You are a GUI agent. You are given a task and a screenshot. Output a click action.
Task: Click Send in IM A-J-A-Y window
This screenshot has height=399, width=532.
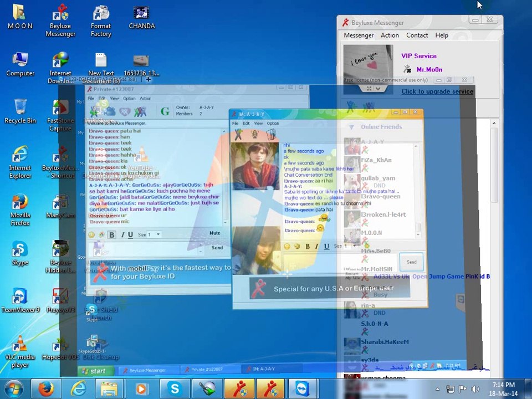(x=411, y=262)
